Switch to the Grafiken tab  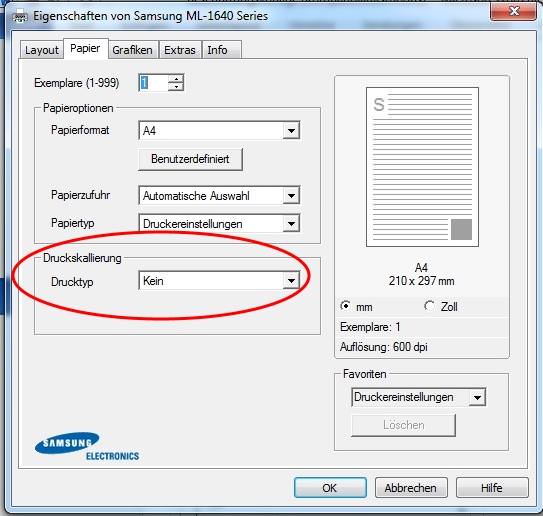133,50
